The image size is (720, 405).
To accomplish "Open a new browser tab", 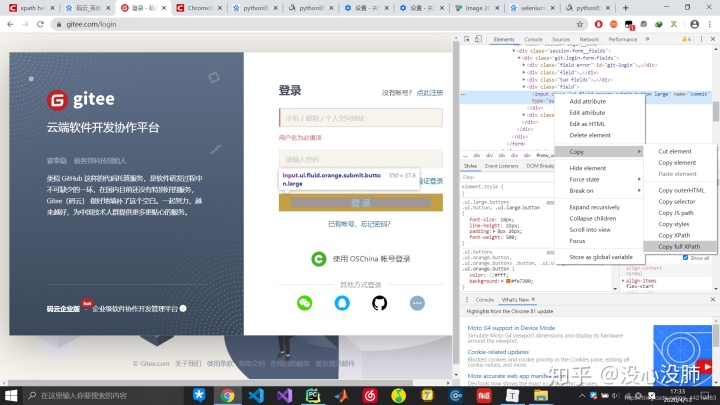I will [x=625, y=8].
